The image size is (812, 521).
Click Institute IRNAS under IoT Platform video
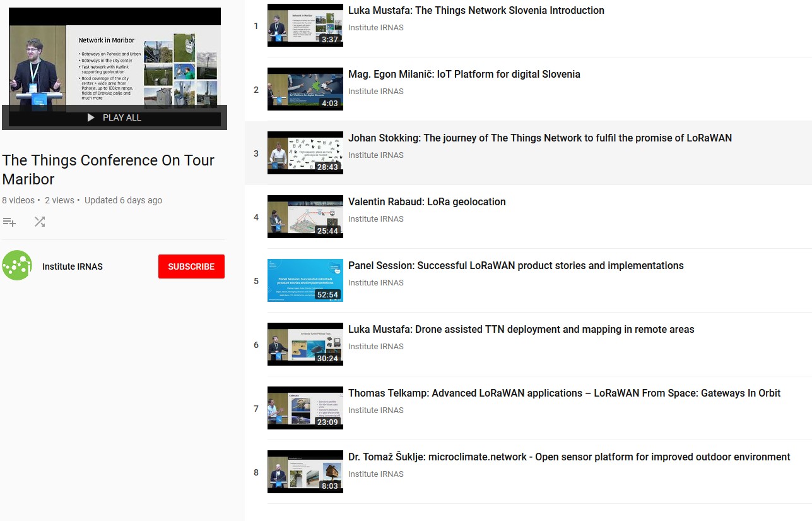click(x=376, y=92)
